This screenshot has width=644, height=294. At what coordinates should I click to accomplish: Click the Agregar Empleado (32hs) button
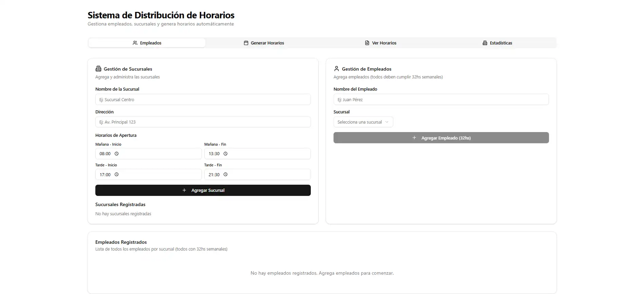441,138
